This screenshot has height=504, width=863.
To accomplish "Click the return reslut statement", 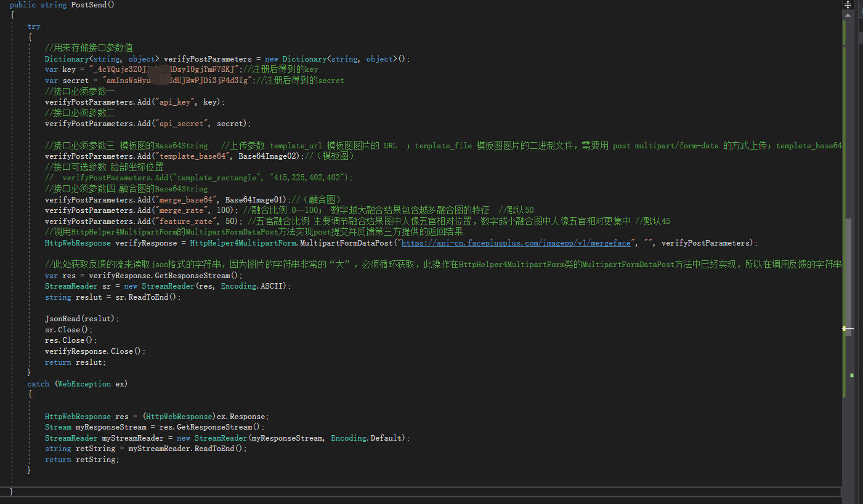I will 75,362.
